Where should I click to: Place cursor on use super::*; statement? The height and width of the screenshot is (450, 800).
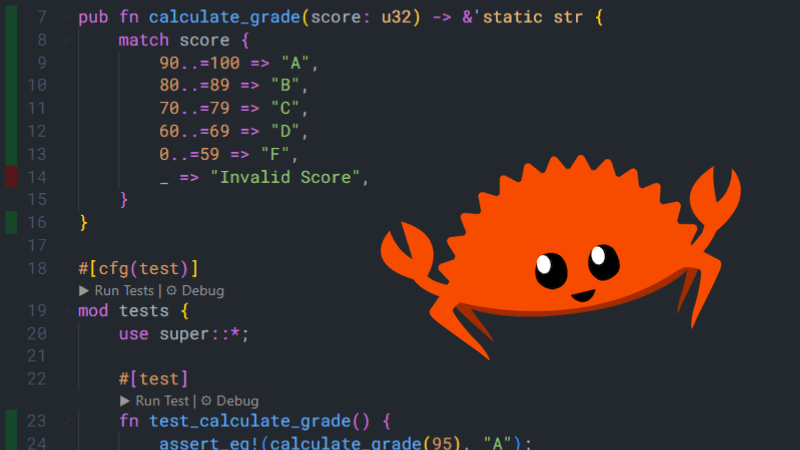[x=183, y=333]
